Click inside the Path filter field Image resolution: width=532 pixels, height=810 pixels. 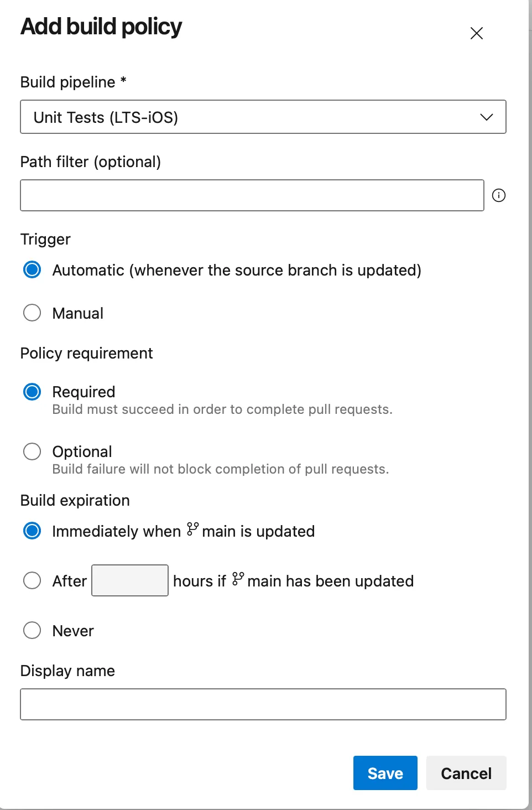(252, 195)
